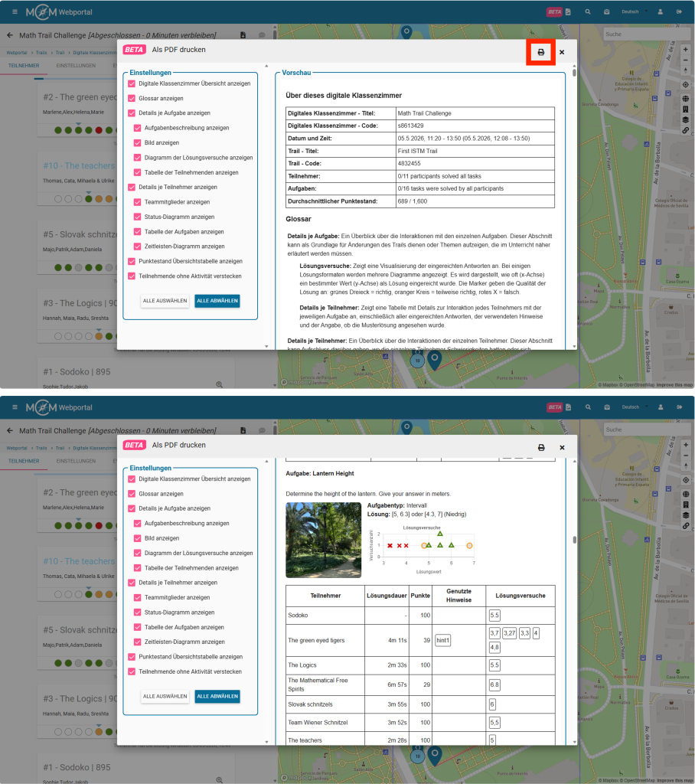Toggle 'Glossar anzeigen' in the upper dialog

tap(132, 99)
